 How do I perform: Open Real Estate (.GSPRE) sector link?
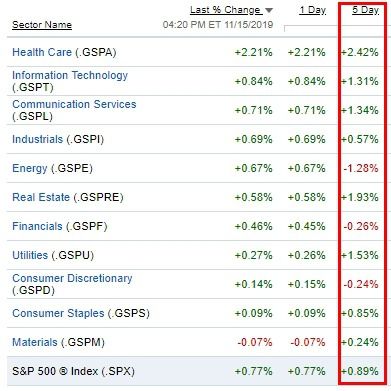(x=41, y=197)
